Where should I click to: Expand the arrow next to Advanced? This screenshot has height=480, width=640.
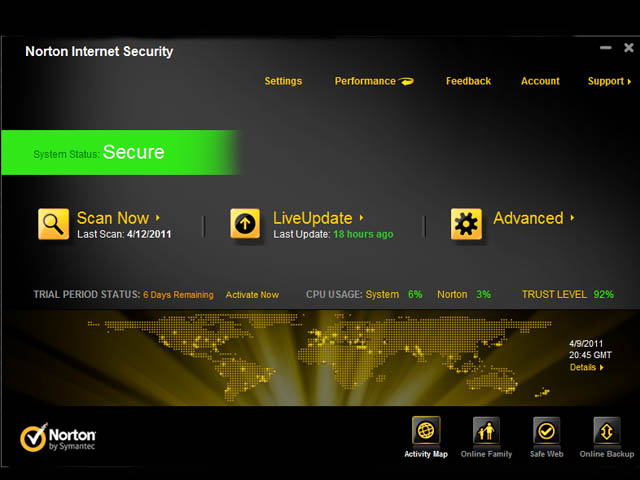click(572, 217)
